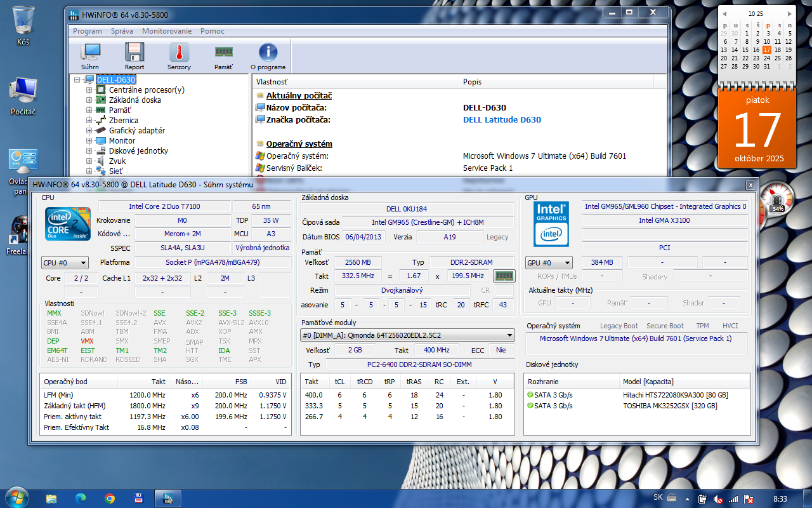Expand the Grafický adaptér tree node
Image resolution: width=812 pixels, height=508 pixels.
click(89, 131)
